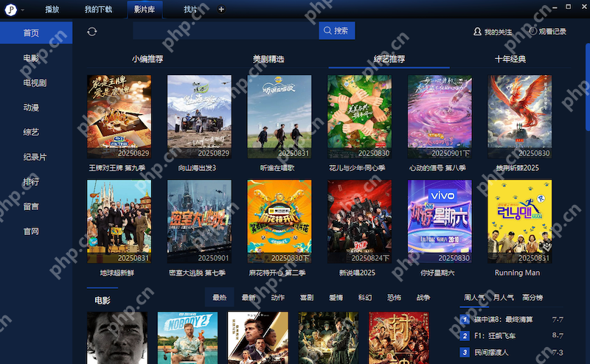
Task: Open 观看记录 viewing history
Action: tap(547, 32)
